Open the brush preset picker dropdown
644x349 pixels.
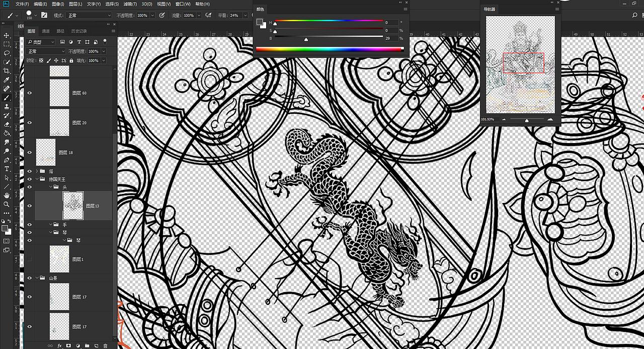[37, 16]
